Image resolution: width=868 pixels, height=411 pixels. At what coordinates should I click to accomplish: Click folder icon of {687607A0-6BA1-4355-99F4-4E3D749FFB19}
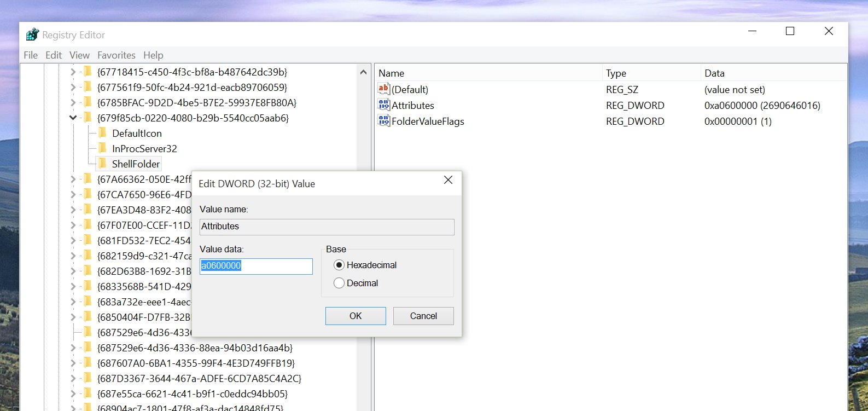87,363
